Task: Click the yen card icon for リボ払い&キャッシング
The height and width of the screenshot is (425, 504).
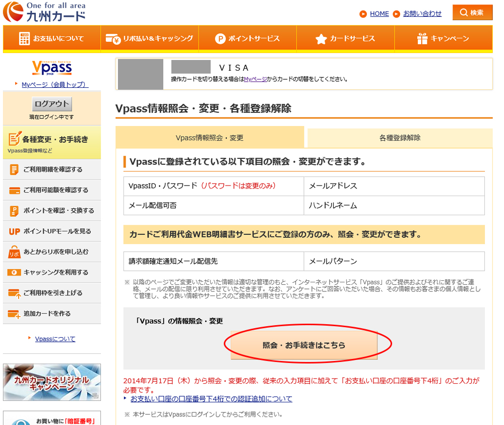Action: click(113, 39)
